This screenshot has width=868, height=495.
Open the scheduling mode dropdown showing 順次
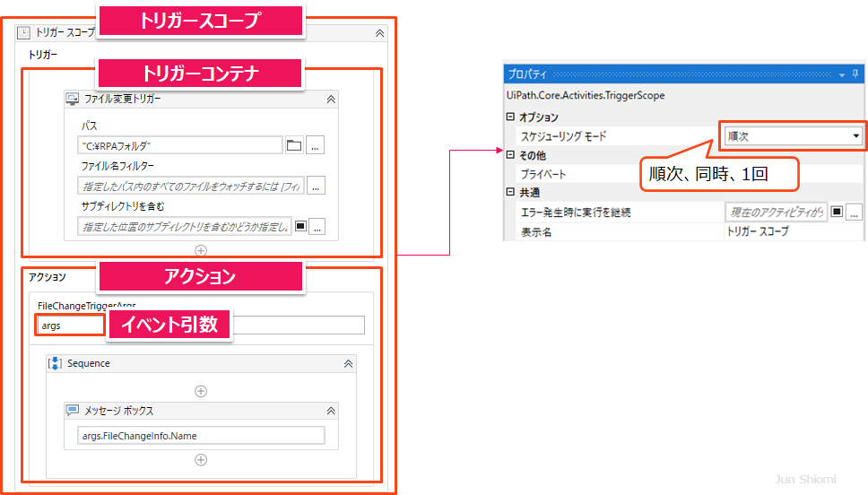794,135
